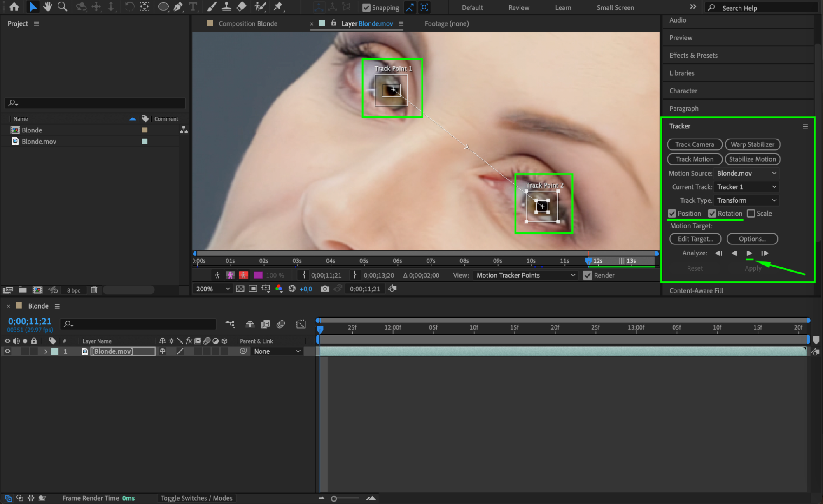Click the timeline zoom slider handle
The width and height of the screenshot is (823, 504).
point(334,499)
